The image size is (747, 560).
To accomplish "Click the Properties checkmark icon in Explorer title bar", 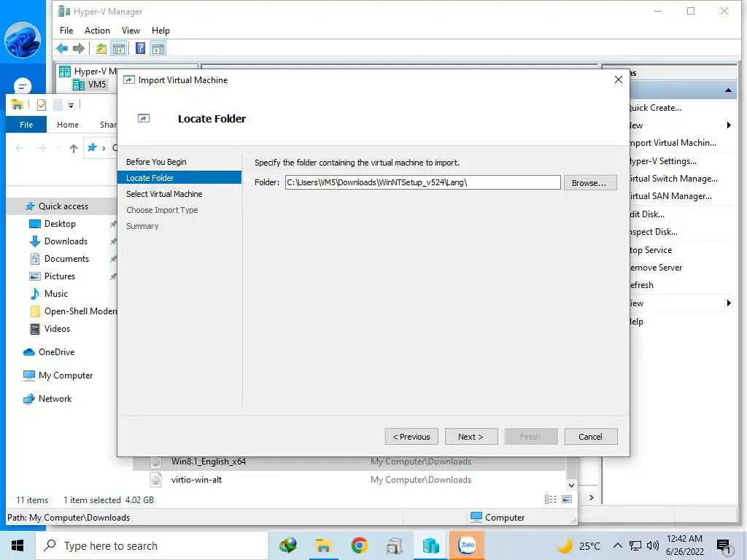I will click(x=42, y=105).
